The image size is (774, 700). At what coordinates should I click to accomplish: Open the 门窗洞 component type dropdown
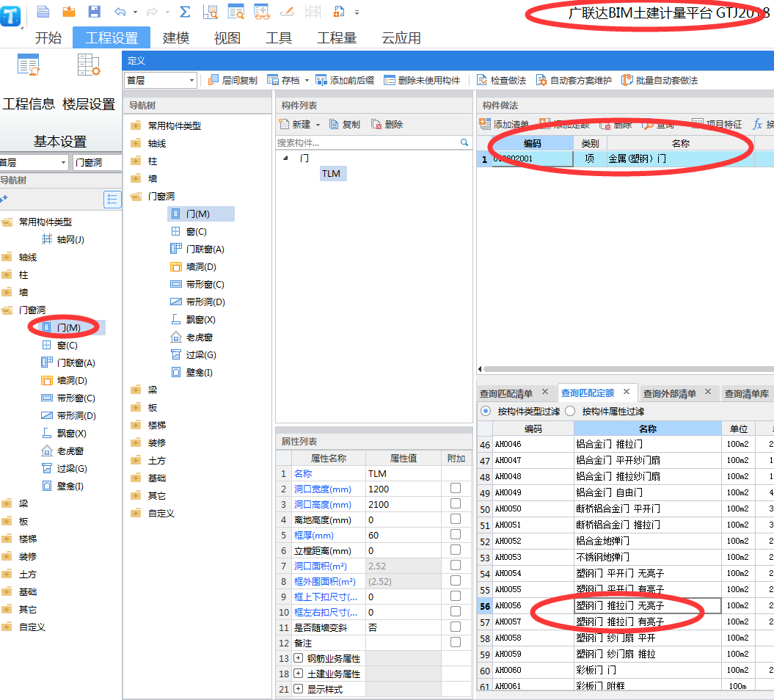tap(98, 162)
